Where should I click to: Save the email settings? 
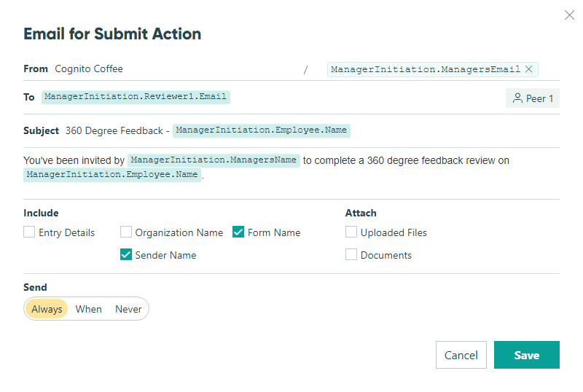click(526, 355)
